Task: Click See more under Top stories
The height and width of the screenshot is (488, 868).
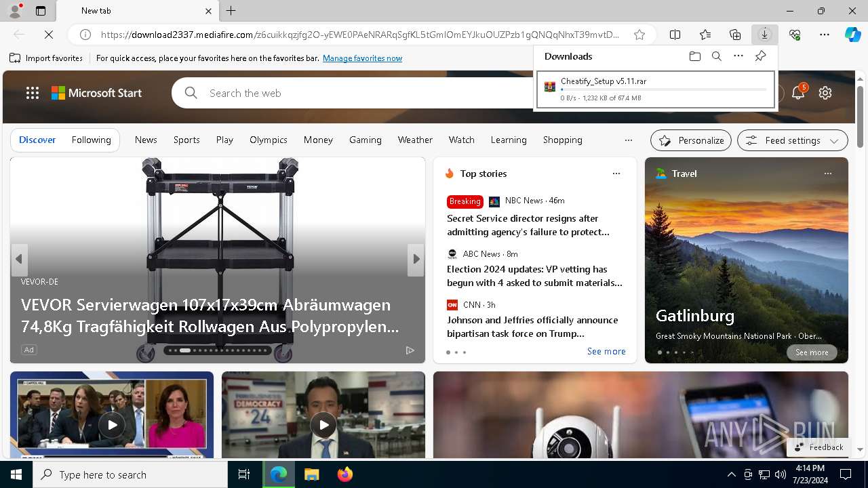Action: 606,351
